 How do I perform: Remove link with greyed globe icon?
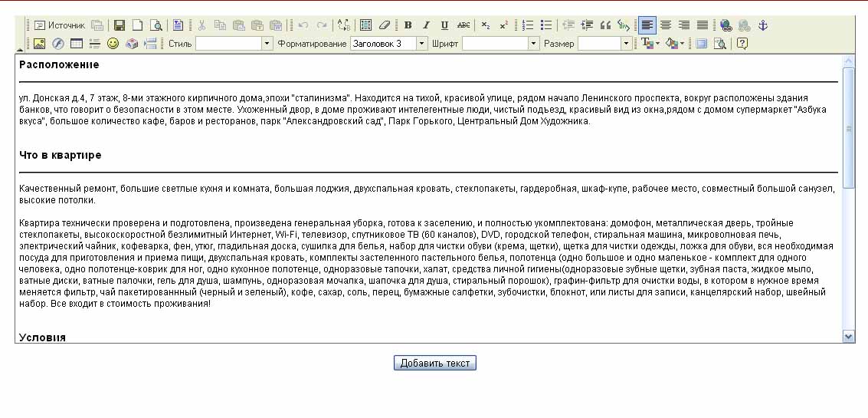[744, 25]
